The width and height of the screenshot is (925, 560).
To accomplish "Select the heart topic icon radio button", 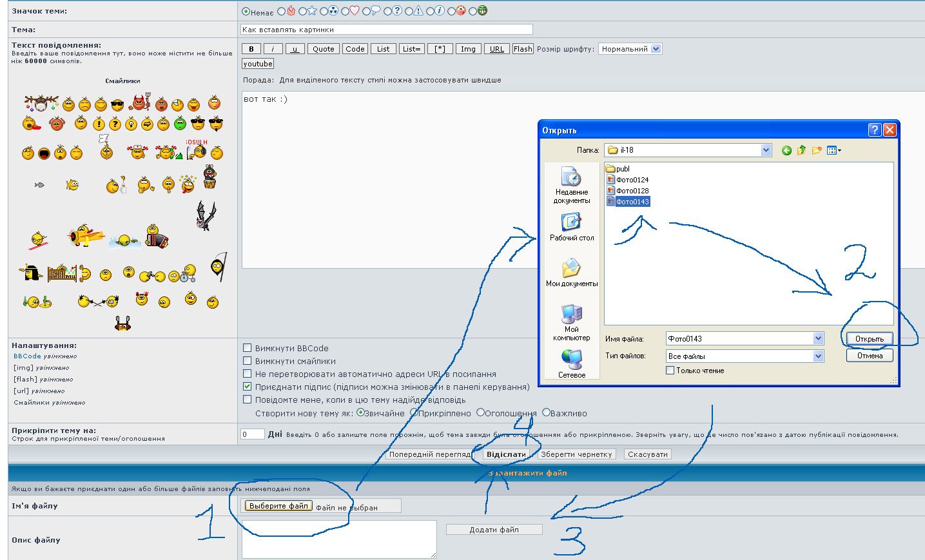I will 346,11.
